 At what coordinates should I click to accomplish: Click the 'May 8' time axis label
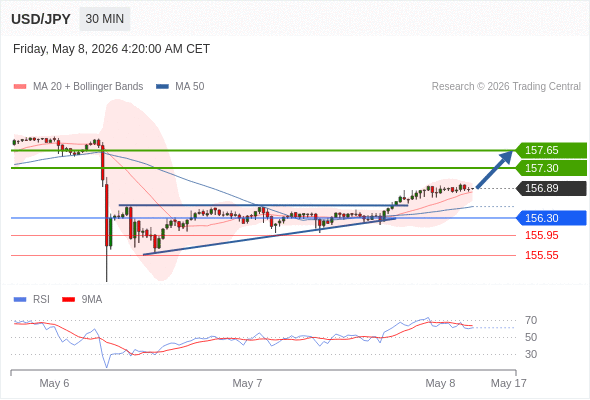pos(440,383)
